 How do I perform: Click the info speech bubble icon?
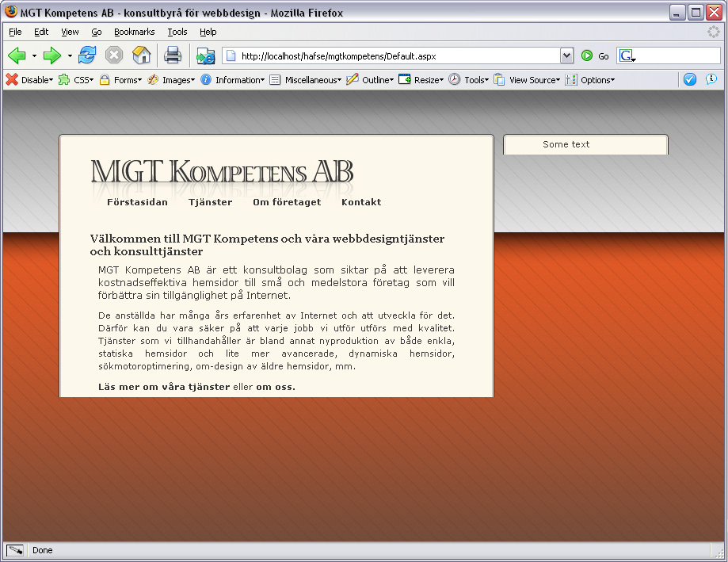(711, 79)
